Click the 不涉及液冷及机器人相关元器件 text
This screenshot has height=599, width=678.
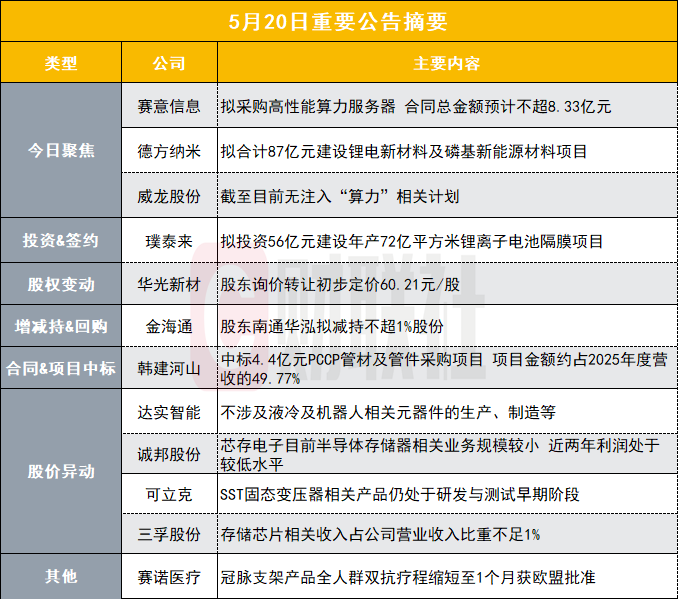click(x=388, y=412)
